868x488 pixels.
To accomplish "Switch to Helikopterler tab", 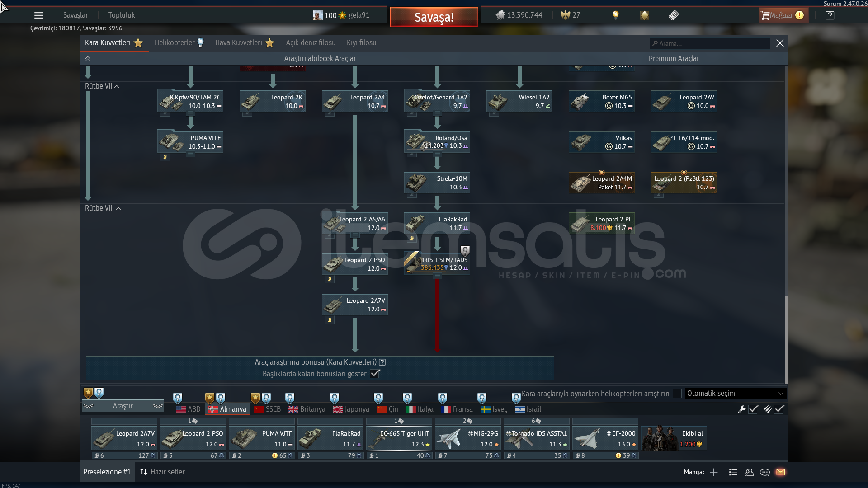I will pyautogui.click(x=179, y=43).
